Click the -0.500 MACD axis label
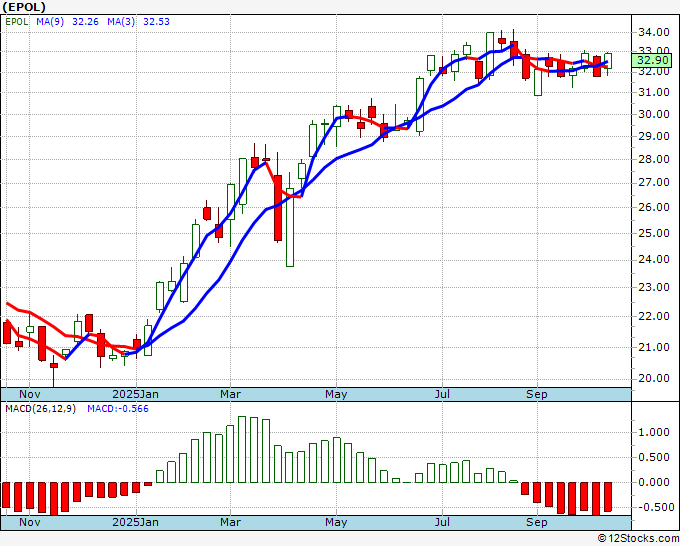Image resolution: width=680 pixels, height=546 pixels. [x=652, y=506]
